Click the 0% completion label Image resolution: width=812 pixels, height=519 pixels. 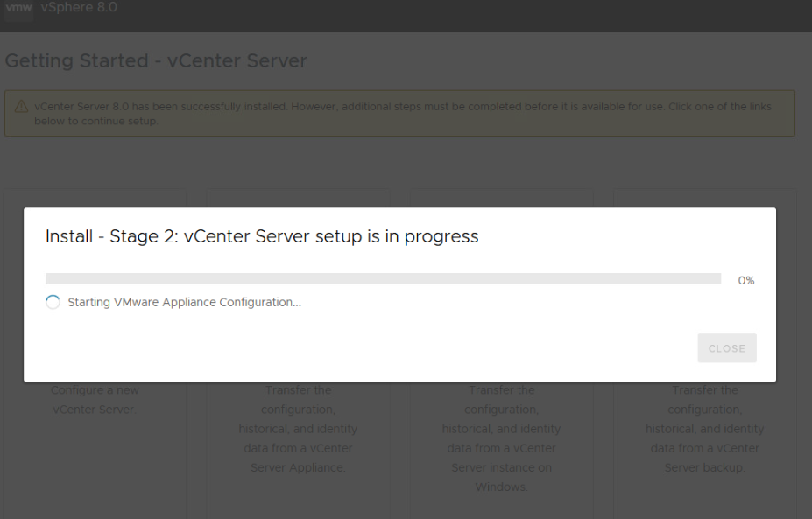(x=745, y=280)
